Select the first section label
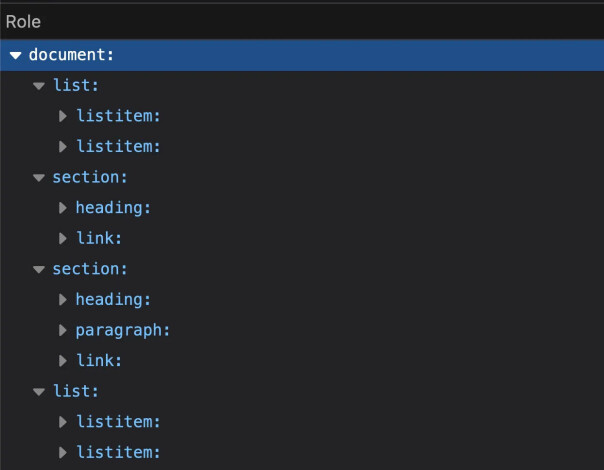 point(90,177)
